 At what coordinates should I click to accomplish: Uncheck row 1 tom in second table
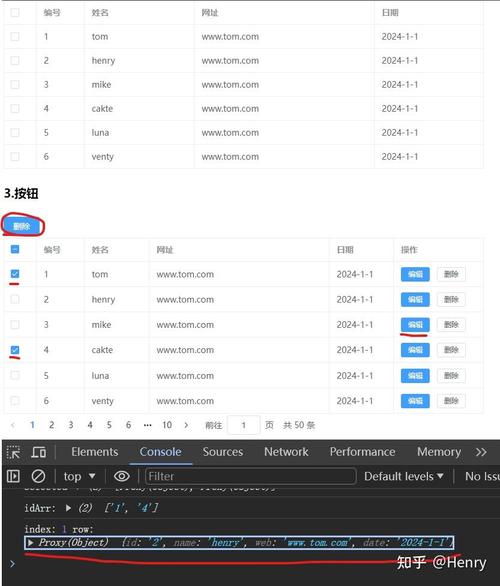point(15,274)
